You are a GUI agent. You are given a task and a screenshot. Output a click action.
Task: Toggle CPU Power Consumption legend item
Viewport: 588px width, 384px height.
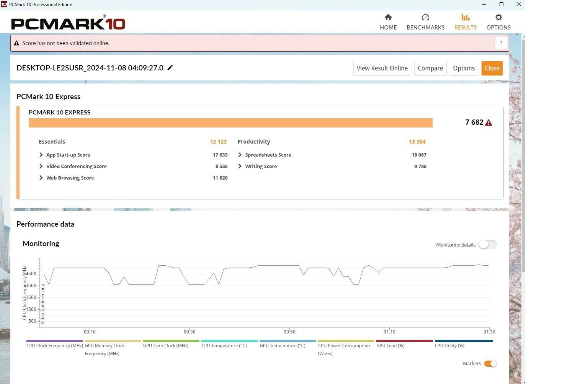346,349
